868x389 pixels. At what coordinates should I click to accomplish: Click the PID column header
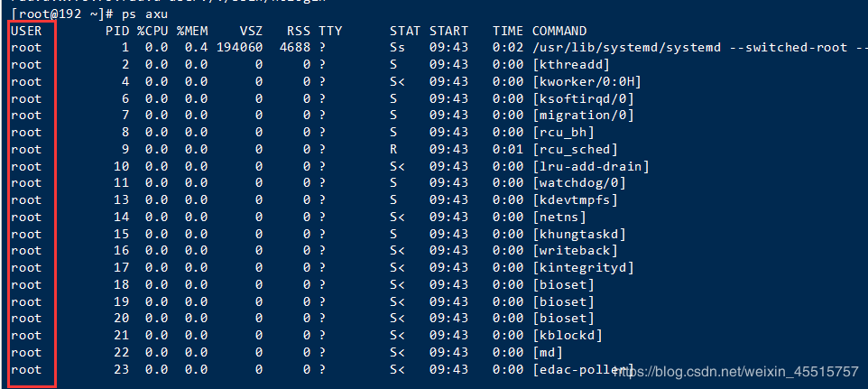(x=117, y=31)
